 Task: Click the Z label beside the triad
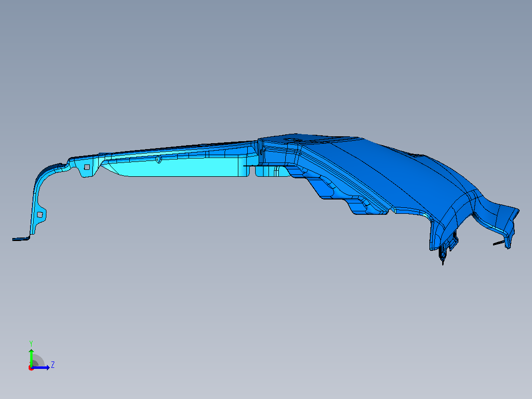(x=53, y=365)
